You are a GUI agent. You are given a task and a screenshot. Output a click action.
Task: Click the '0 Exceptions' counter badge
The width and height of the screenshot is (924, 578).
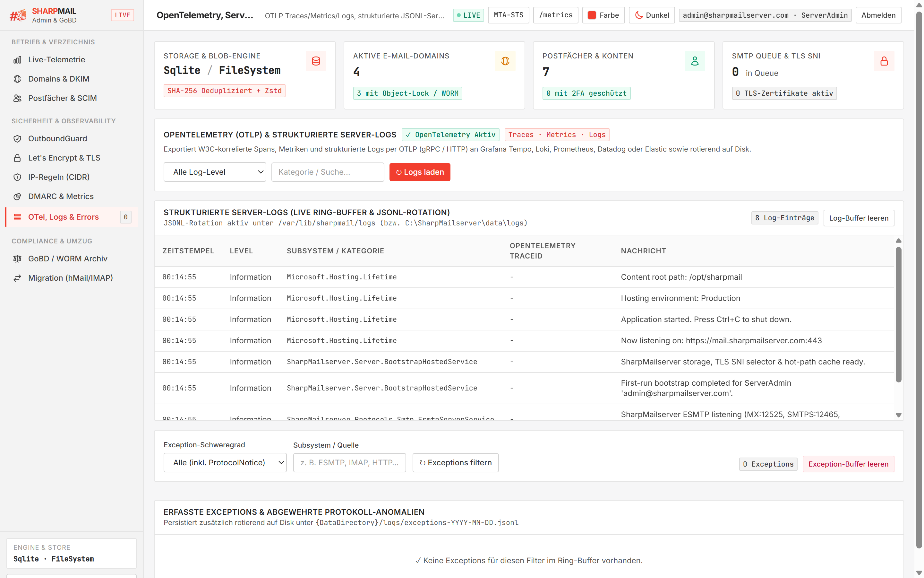pyautogui.click(x=768, y=464)
